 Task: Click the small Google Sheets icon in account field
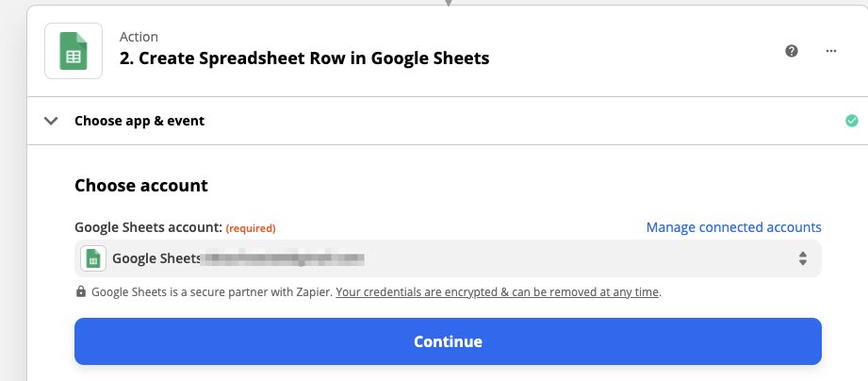92,258
